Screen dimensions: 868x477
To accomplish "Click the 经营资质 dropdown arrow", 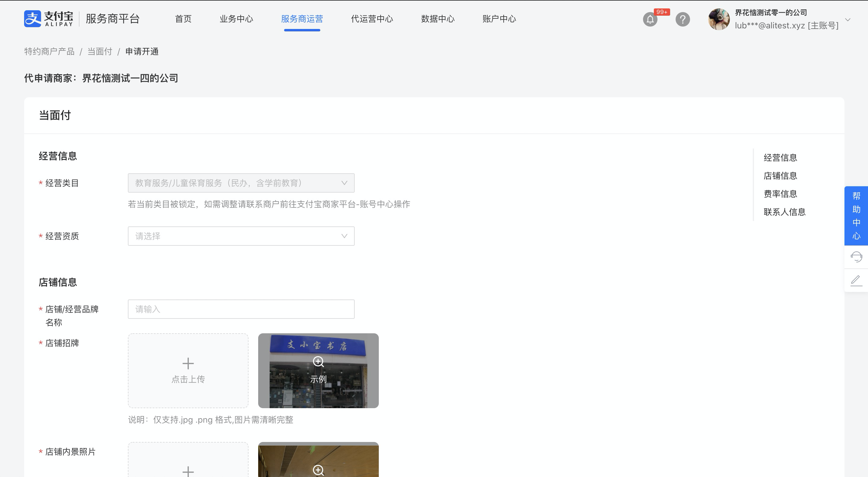I will pos(344,236).
